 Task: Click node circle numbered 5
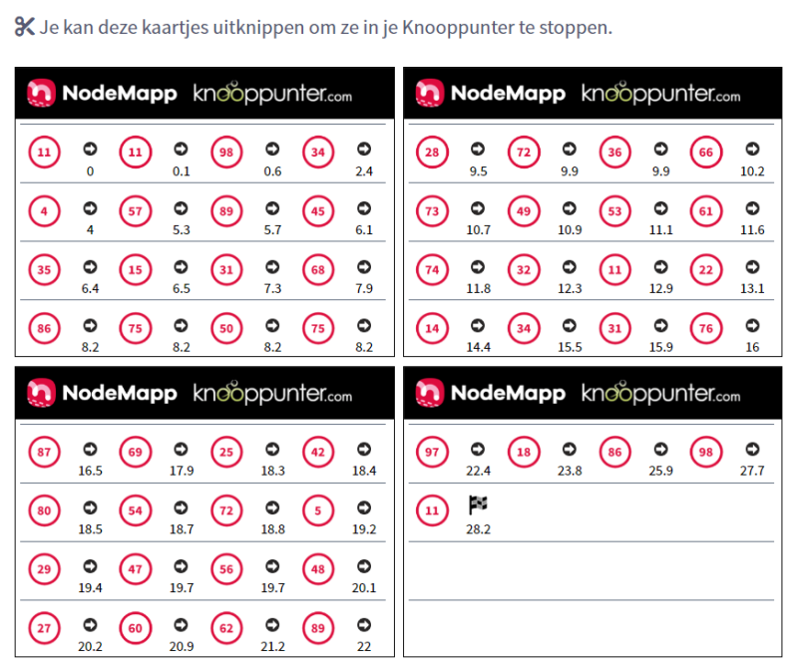[x=318, y=510]
